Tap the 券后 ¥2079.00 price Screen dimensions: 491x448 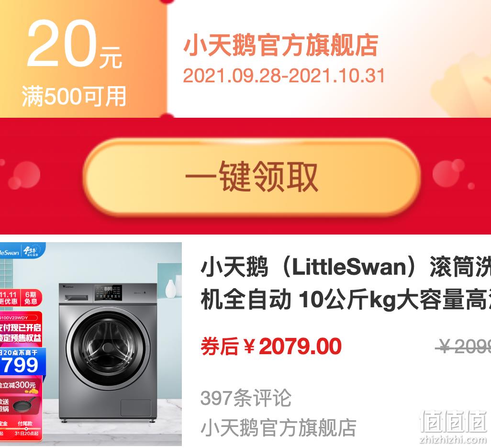point(271,346)
